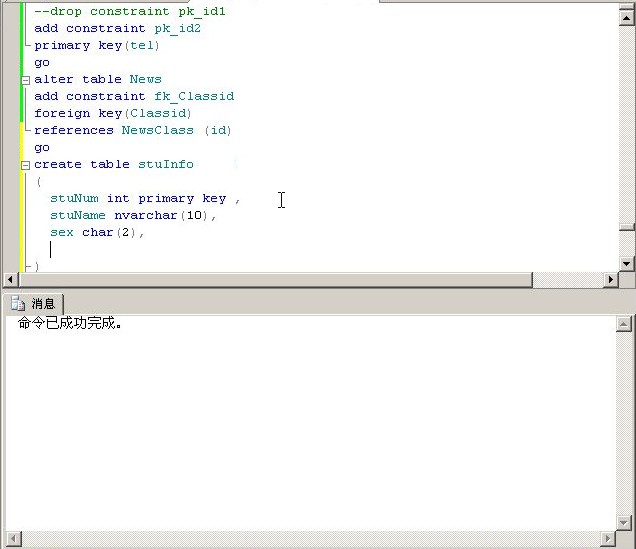Collapse the alter table News block
Image resolution: width=636 pixels, height=549 pixels.
[26, 80]
